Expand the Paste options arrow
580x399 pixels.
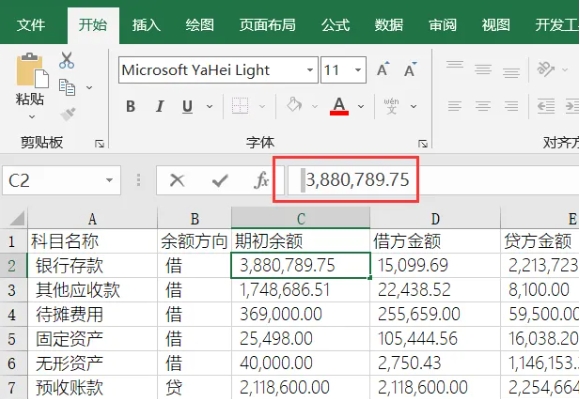(32, 116)
